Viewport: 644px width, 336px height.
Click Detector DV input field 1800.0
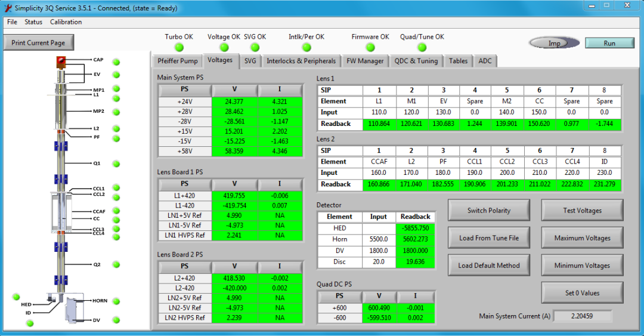pos(379,251)
